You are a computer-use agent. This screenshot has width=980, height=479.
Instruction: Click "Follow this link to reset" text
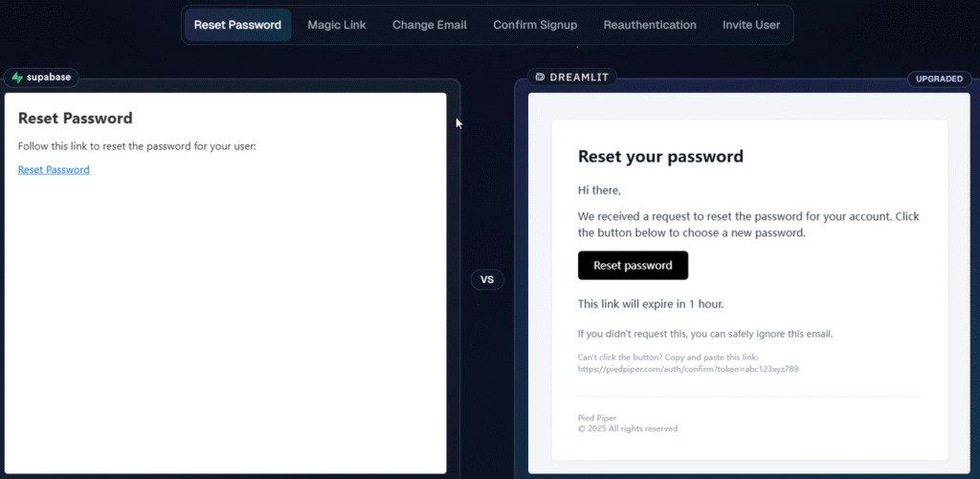137,146
